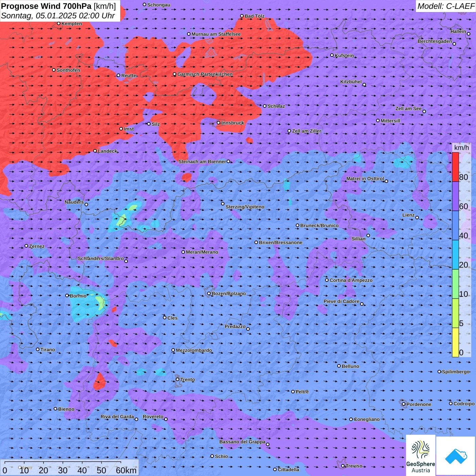Select the yellow 0–5 legend swatch

pyautogui.click(x=455, y=342)
